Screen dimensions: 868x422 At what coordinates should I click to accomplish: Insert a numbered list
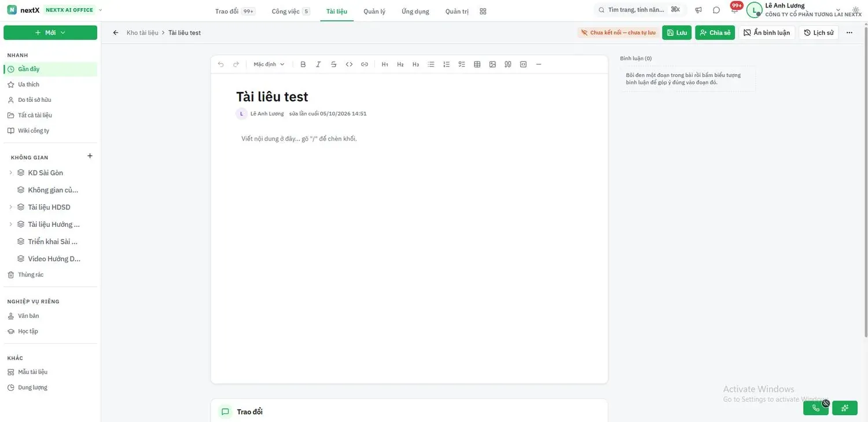446,64
